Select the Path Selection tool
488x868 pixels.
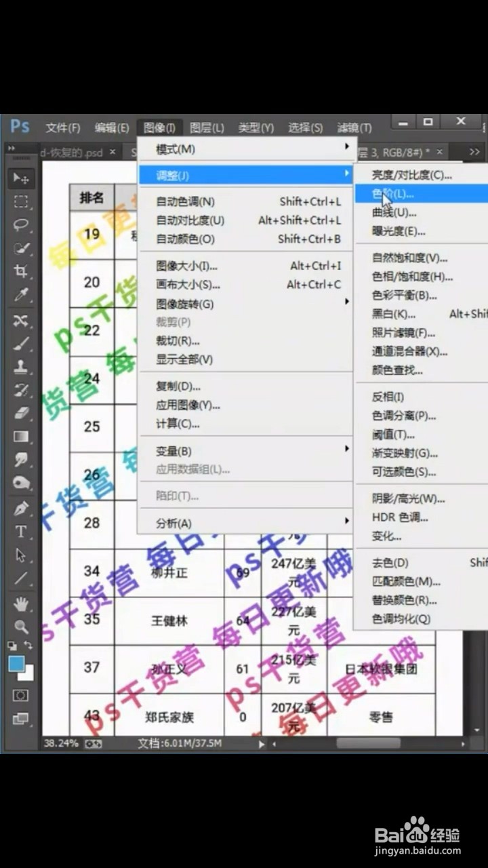coord(21,555)
